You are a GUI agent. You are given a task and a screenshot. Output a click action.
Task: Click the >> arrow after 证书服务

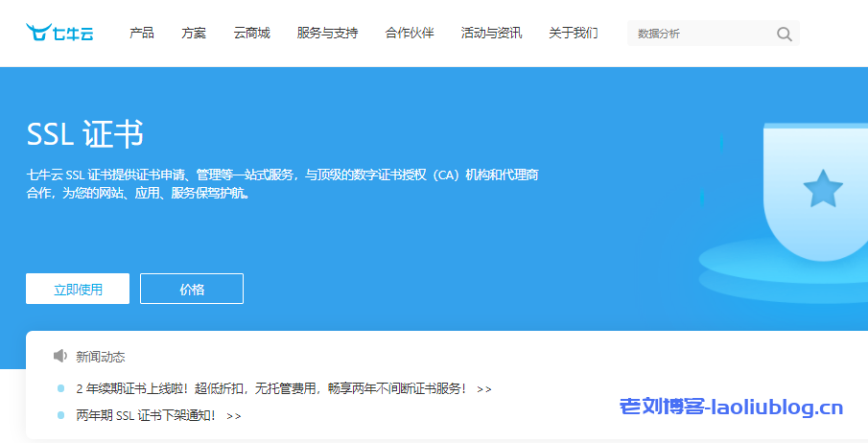484,389
